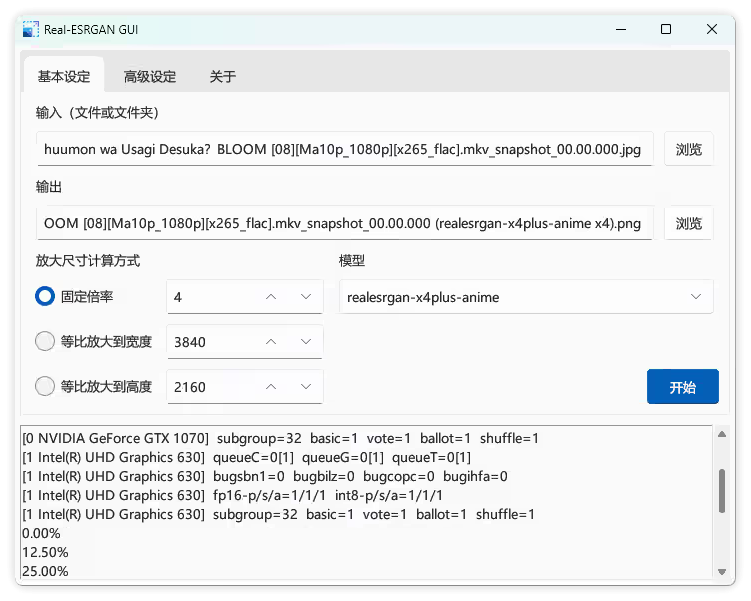Decrease the fixed scale factor value
751x601 pixels.
(305, 297)
